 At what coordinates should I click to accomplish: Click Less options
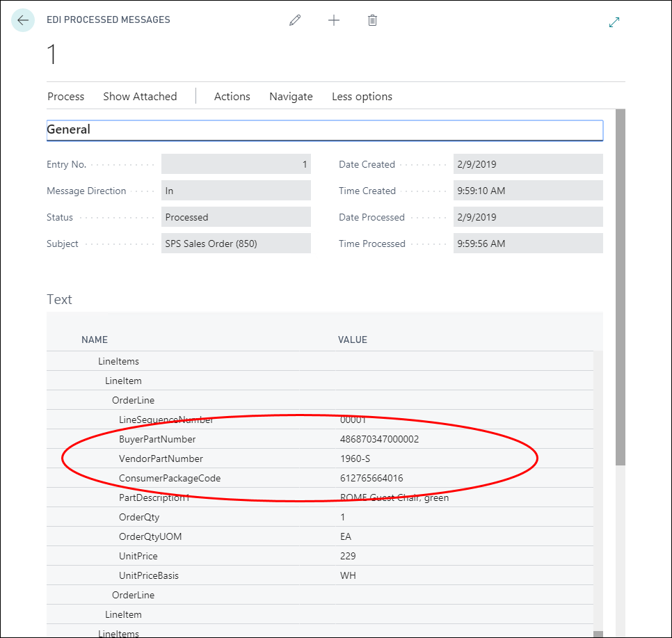click(x=362, y=97)
